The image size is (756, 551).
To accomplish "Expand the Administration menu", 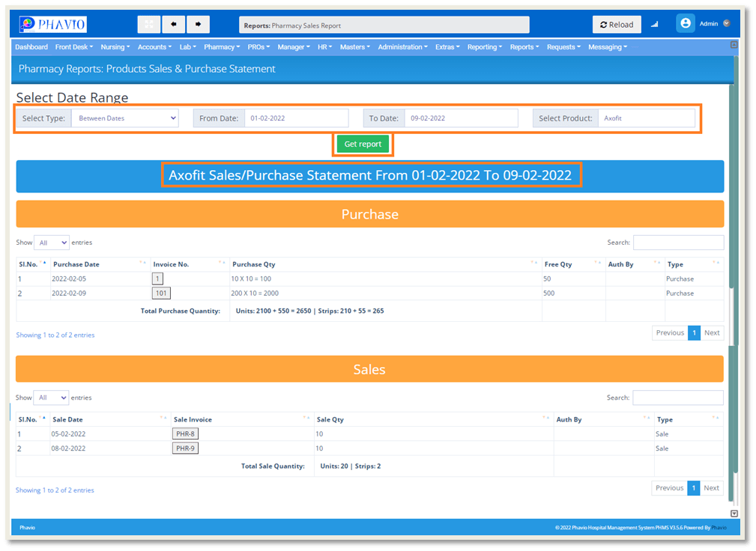I will coord(402,46).
